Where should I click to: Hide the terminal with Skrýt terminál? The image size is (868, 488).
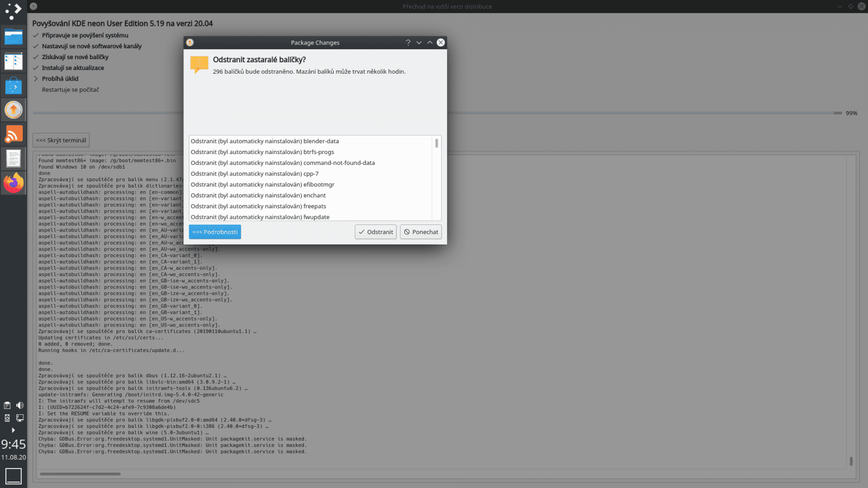pos(61,140)
